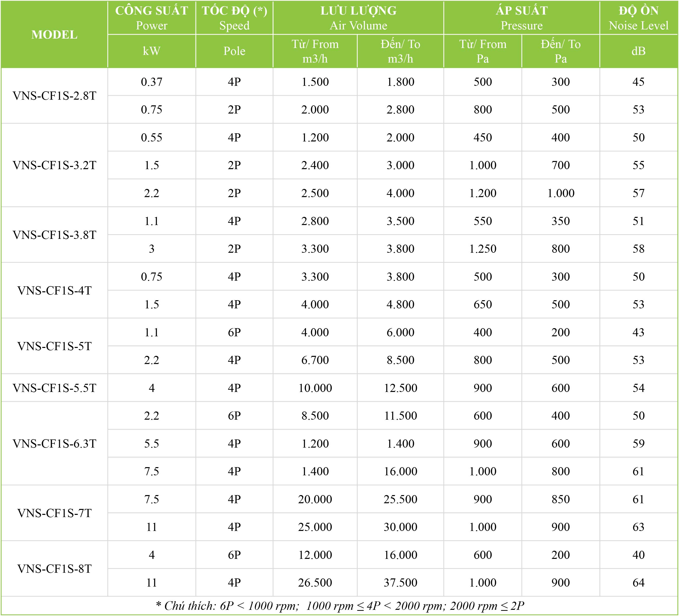Click the VNS-CF1S-5T model cell
679x616 pixels.
[x=54, y=346]
